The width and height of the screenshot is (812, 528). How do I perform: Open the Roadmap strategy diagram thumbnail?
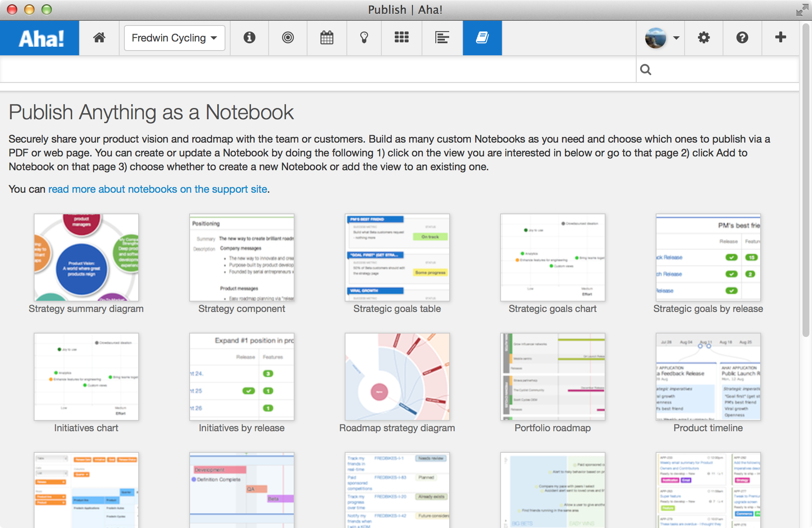point(397,377)
